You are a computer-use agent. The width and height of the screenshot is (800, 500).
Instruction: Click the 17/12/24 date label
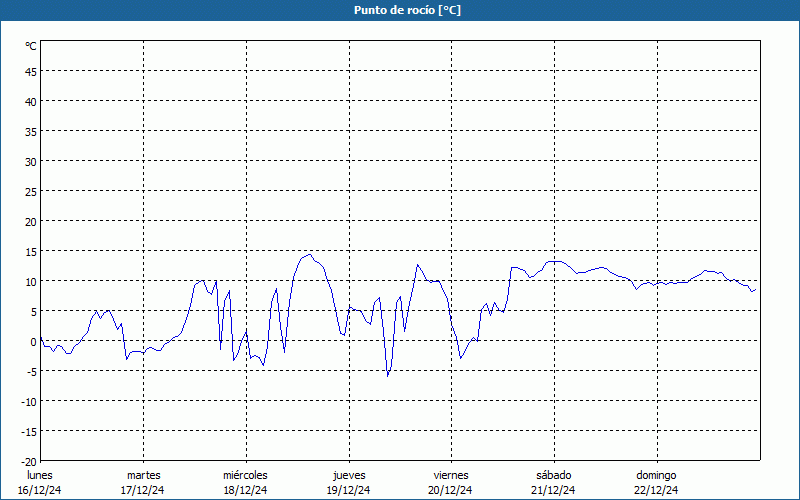point(142,490)
